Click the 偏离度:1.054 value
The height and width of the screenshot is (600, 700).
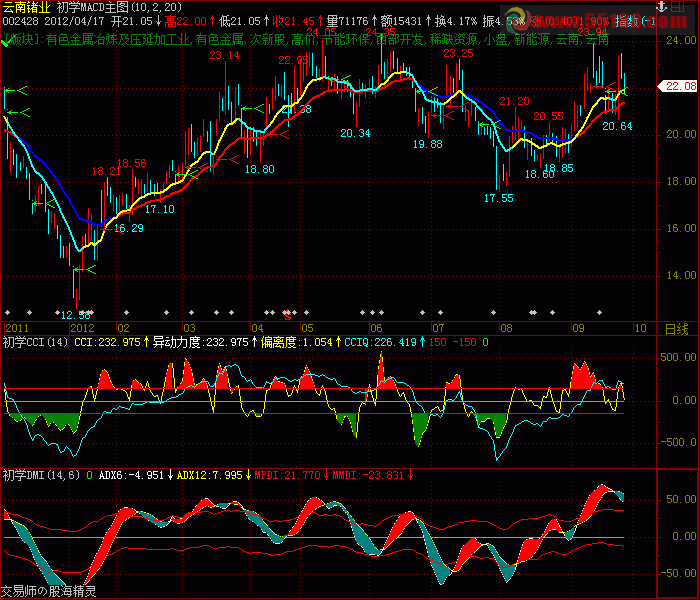click(296, 342)
